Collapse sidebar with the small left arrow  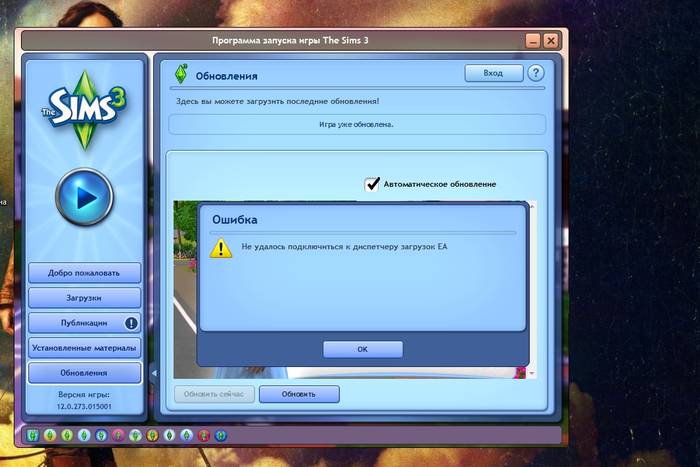click(x=154, y=373)
